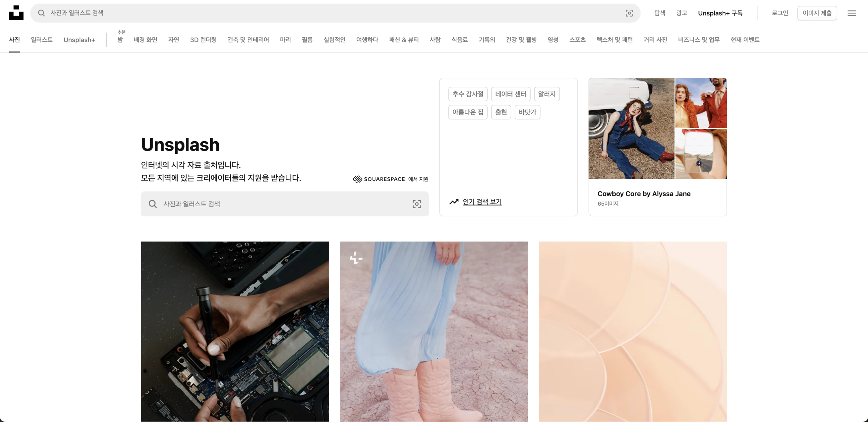This screenshot has height=422, width=868.
Task: Click the 탐색 link
Action: (x=660, y=13)
